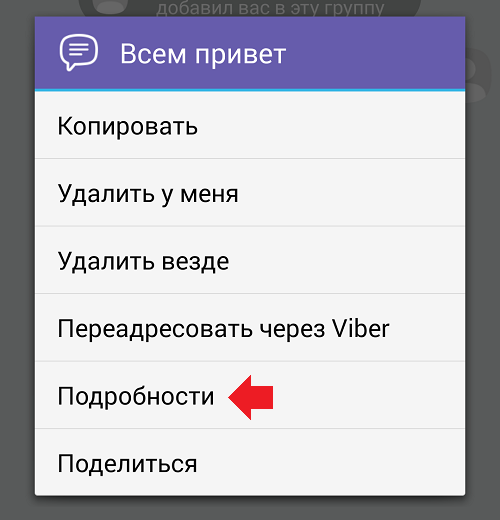Click the red arrow pointing at Подробности
The image size is (500, 520).
(x=251, y=397)
